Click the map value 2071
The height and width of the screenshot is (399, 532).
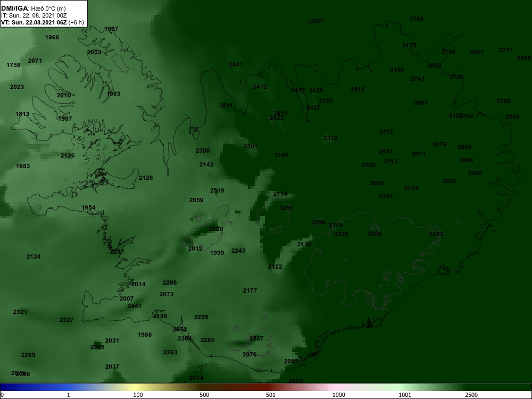tap(35, 61)
